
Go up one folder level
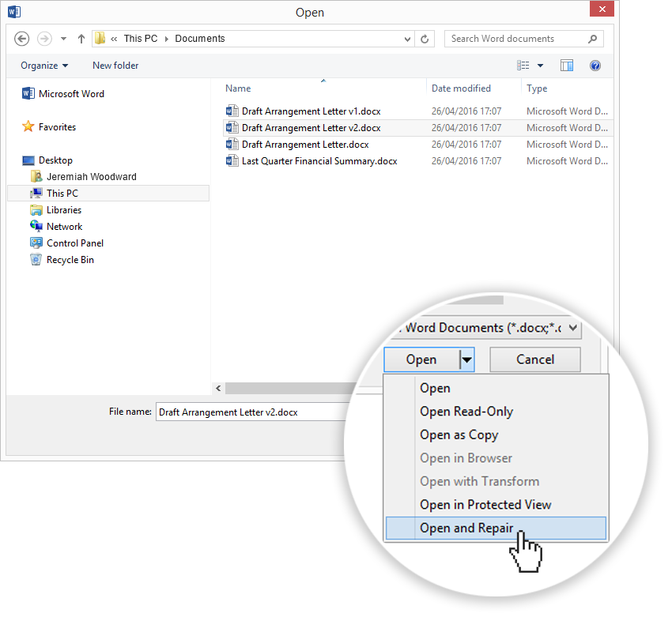coord(81,39)
